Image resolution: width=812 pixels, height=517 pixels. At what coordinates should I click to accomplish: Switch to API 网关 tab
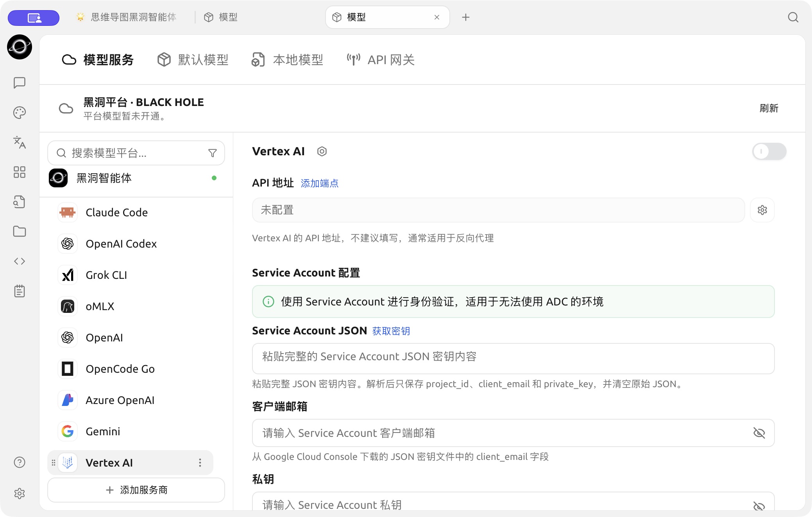coord(381,60)
